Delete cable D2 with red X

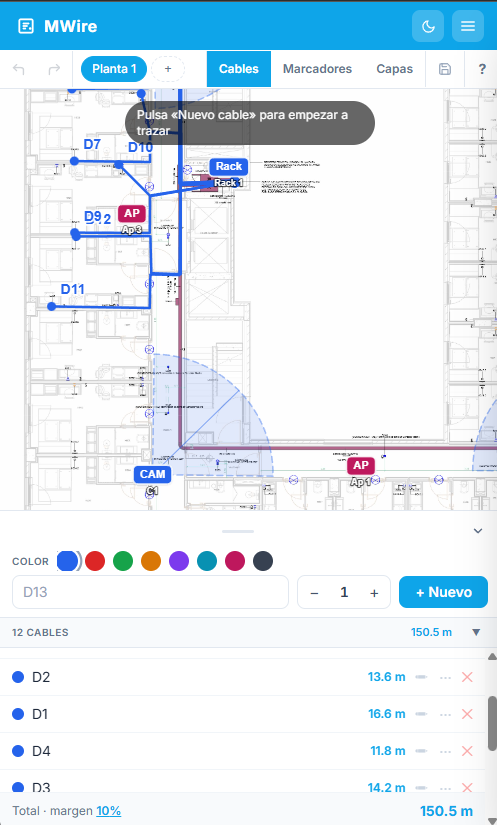467,677
